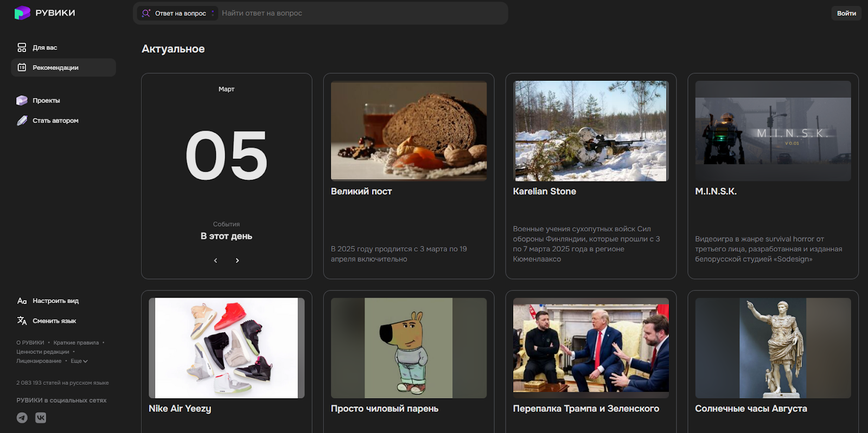Click the Для вас feed icon
The height and width of the screenshot is (433, 868).
point(22,48)
